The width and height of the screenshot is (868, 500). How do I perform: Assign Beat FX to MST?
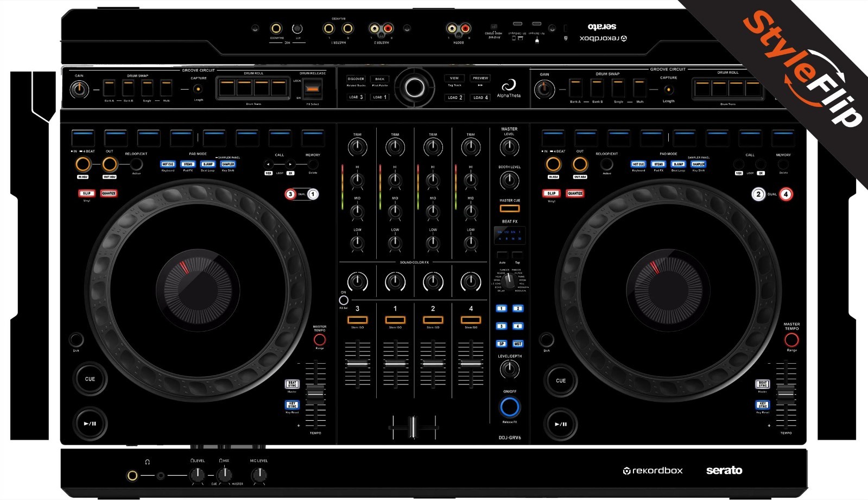(x=518, y=344)
